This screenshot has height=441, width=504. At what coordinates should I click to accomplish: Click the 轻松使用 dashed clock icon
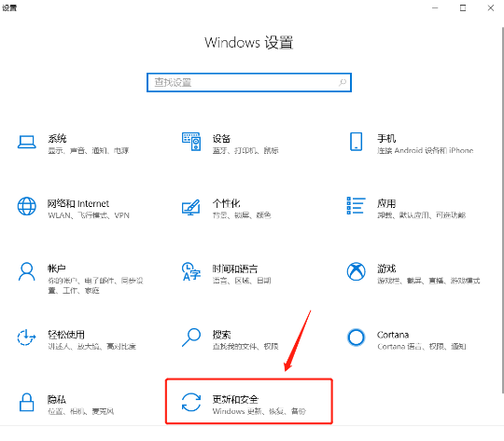point(26,338)
